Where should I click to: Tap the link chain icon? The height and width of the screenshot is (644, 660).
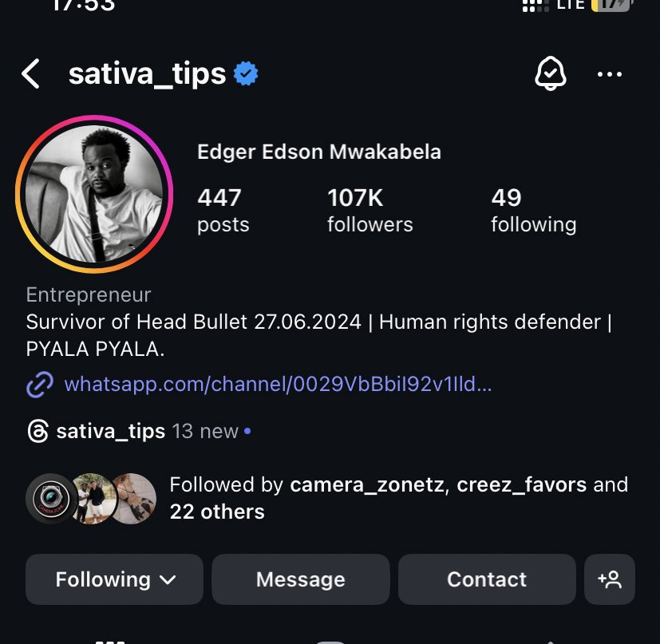[40, 385]
